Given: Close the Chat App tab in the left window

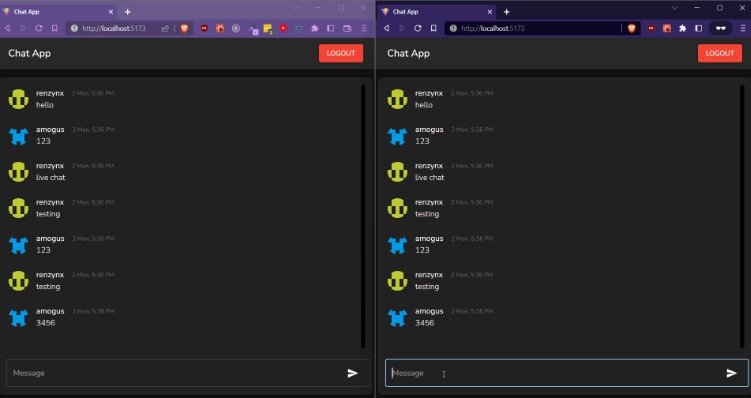Looking at the screenshot, I should click(111, 11).
